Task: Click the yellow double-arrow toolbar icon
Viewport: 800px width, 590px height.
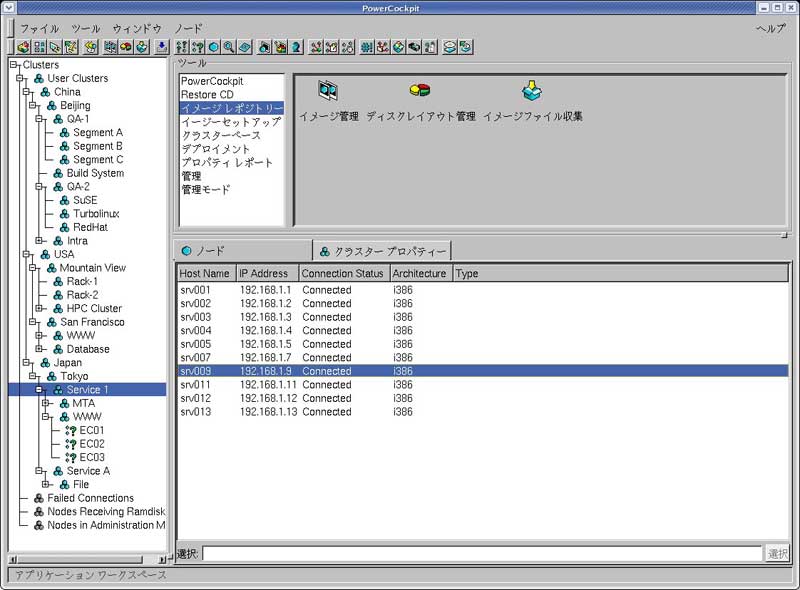Action: pos(90,47)
